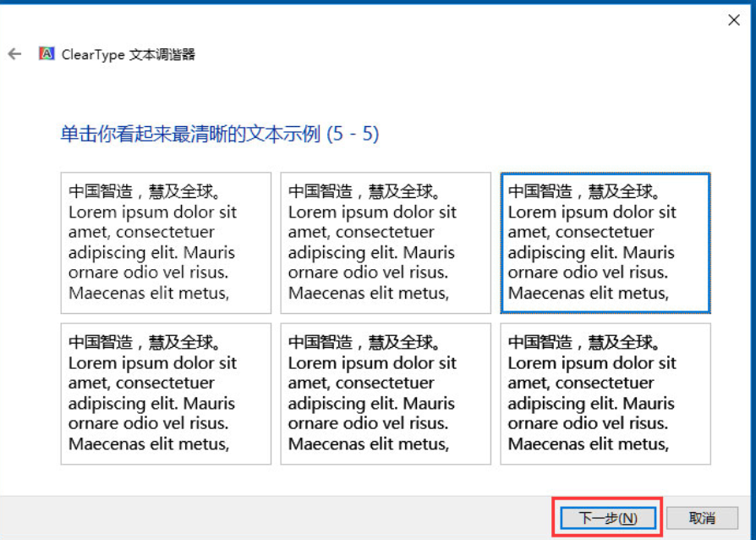This screenshot has width=756, height=540.
Task: Select the top-middle text sample
Action: click(x=386, y=242)
